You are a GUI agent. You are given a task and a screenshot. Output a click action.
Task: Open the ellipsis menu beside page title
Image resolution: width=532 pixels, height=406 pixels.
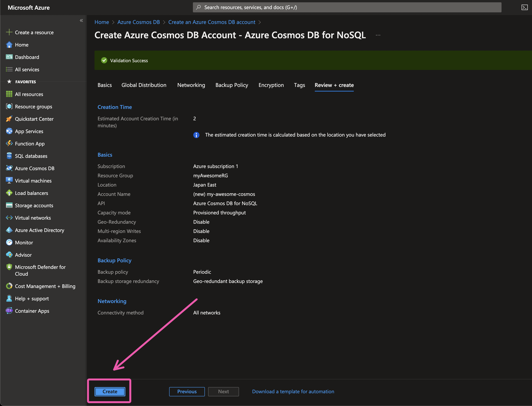[x=378, y=35]
